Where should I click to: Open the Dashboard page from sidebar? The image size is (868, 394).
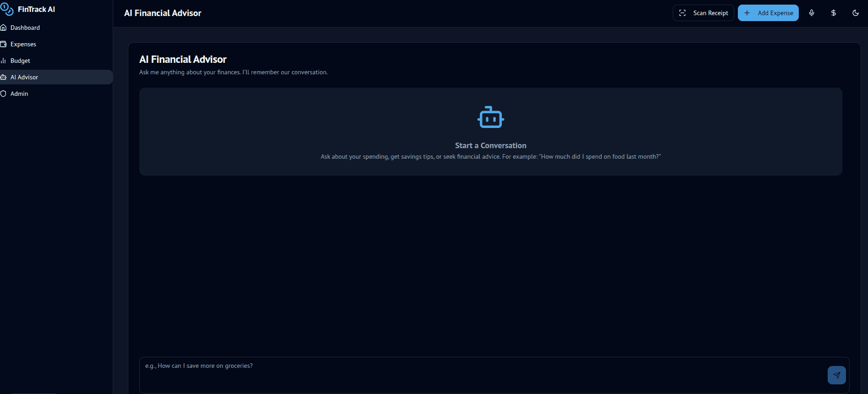[56, 28]
